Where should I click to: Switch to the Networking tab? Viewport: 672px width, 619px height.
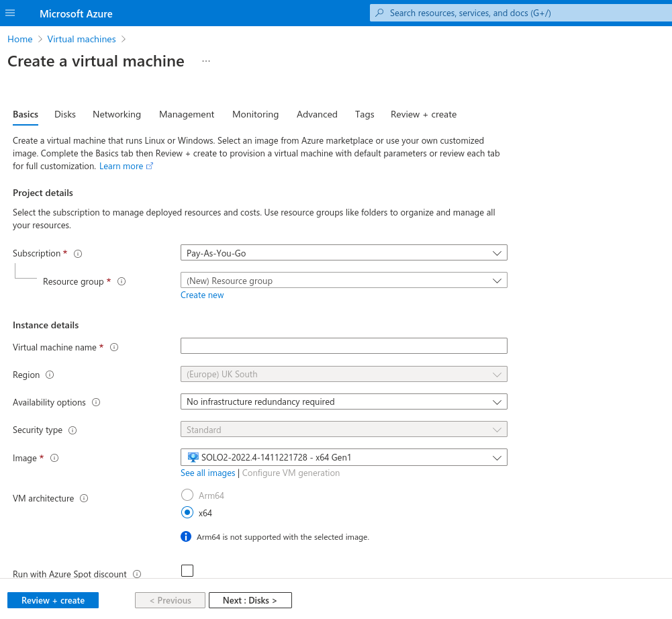point(116,114)
